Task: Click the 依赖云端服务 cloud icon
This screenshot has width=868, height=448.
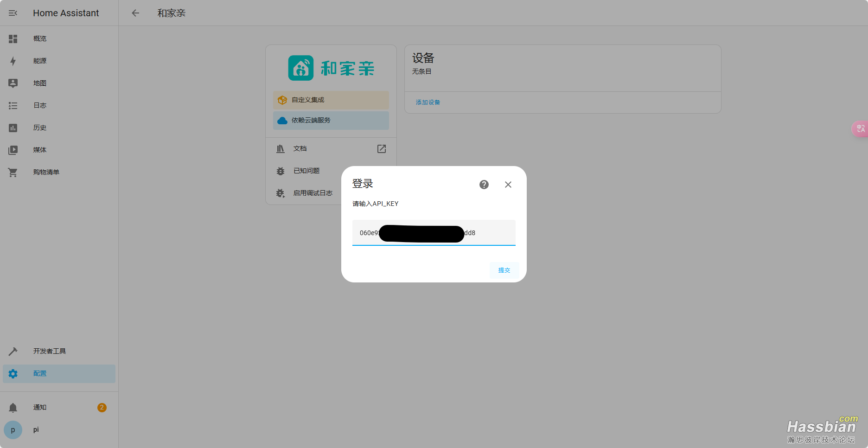Action: click(x=282, y=121)
